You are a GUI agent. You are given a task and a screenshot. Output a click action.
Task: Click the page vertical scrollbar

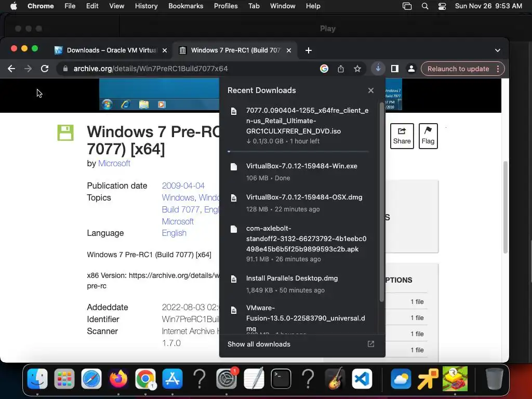coord(506,207)
